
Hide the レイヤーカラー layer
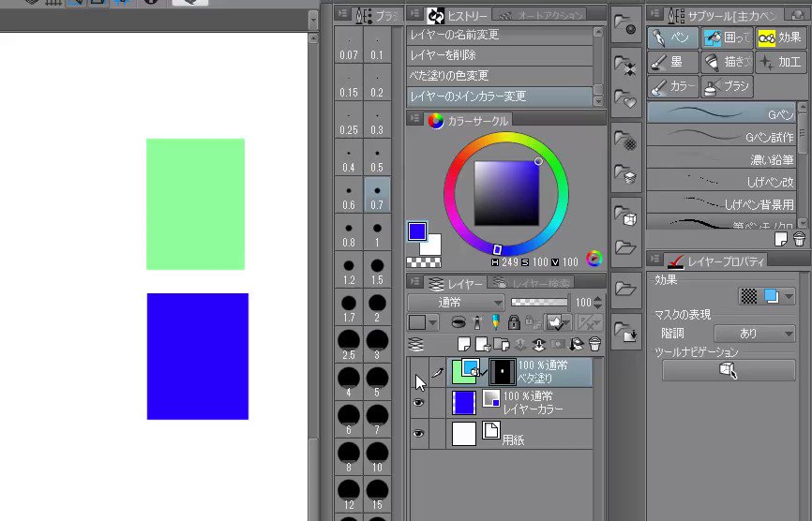click(419, 403)
